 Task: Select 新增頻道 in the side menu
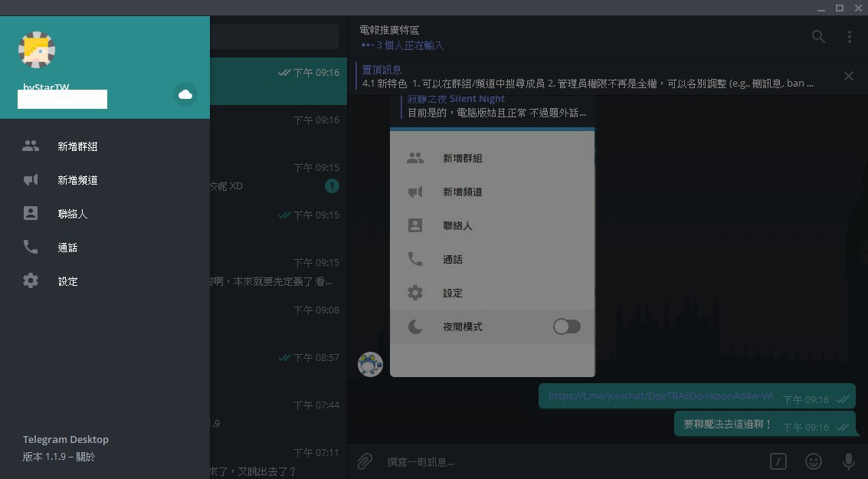tap(77, 180)
